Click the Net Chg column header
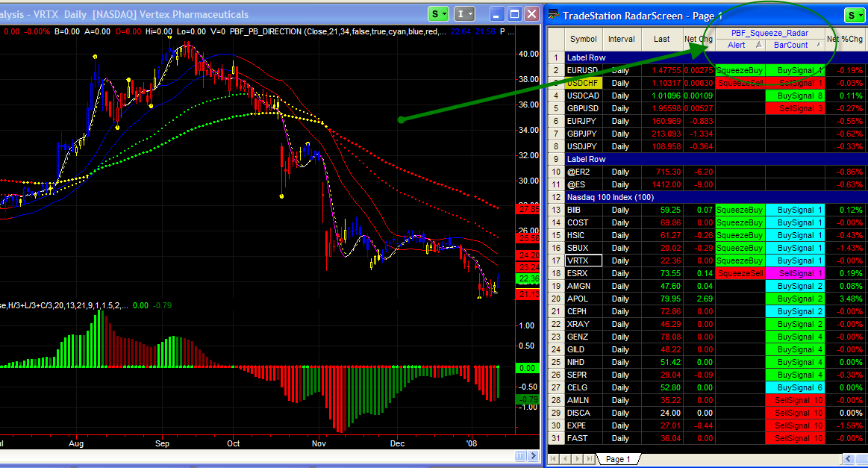This screenshot has height=468, width=868. (699, 39)
